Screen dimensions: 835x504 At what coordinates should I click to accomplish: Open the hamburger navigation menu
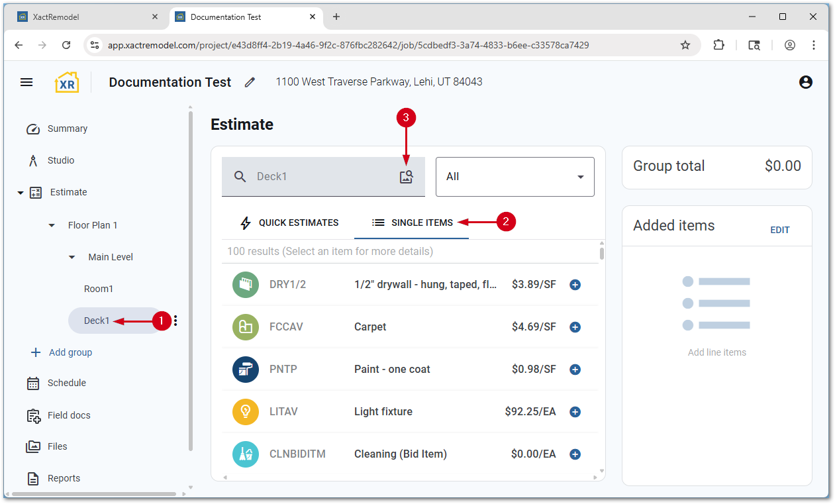[x=26, y=82]
